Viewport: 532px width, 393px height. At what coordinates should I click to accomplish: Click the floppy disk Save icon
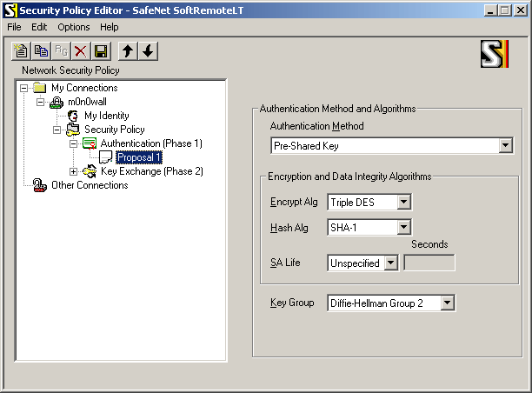point(101,51)
